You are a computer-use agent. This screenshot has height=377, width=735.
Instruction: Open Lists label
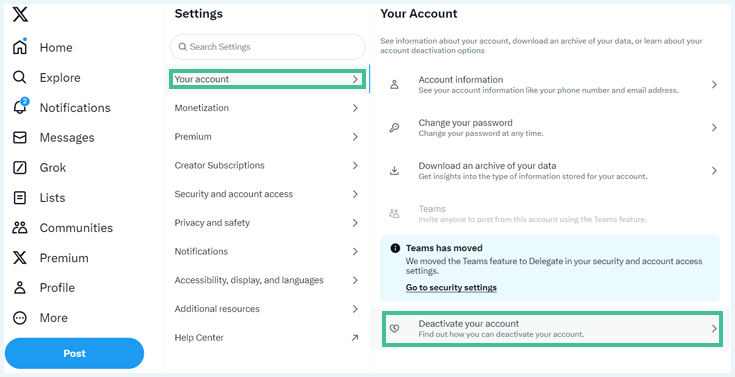52,197
